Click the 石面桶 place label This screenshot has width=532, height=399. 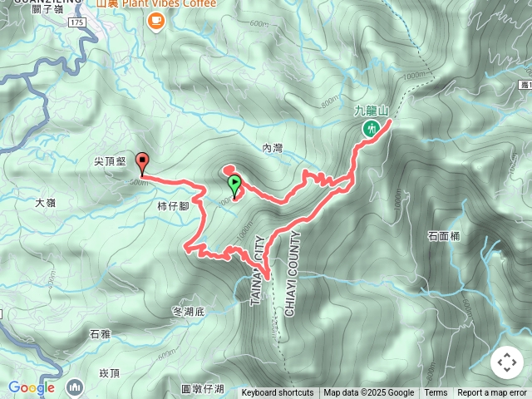pyautogui.click(x=444, y=236)
